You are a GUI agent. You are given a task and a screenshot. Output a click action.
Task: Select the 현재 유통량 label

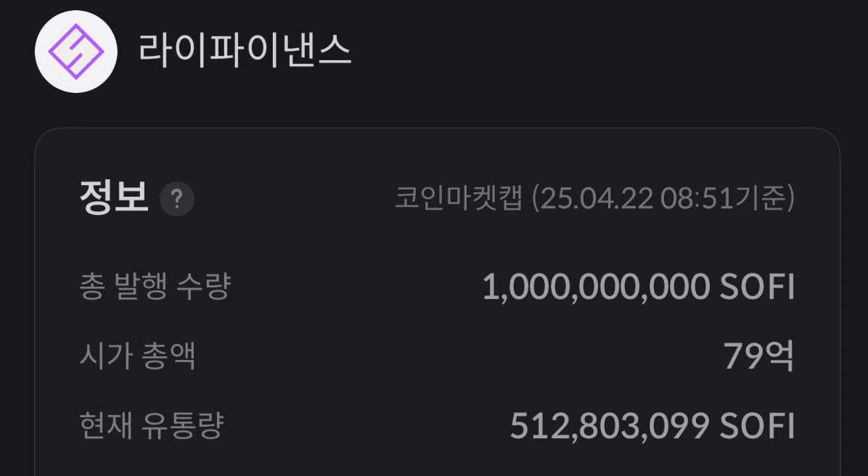click(151, 426)
